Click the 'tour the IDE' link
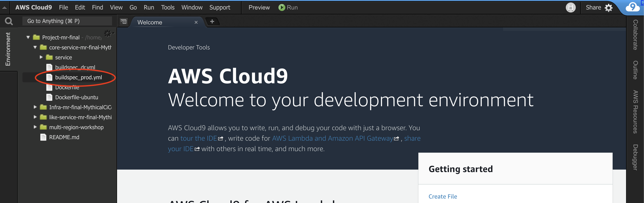 [x=199, y=138]
